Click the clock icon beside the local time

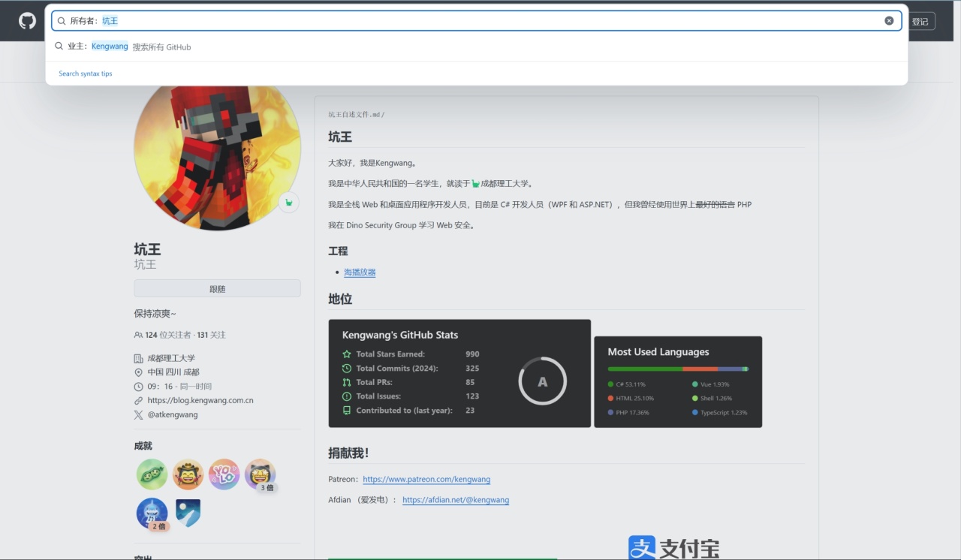[138, 387]
